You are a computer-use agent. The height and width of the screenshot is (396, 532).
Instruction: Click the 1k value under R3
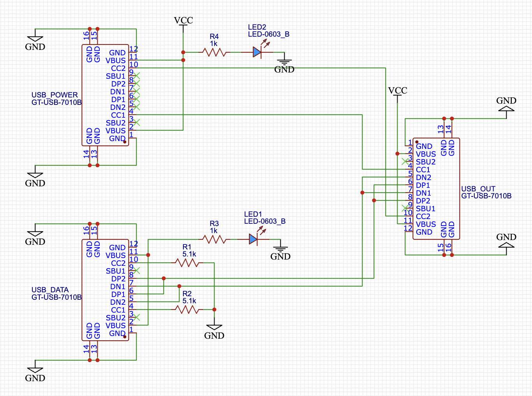tap(214, 231)
